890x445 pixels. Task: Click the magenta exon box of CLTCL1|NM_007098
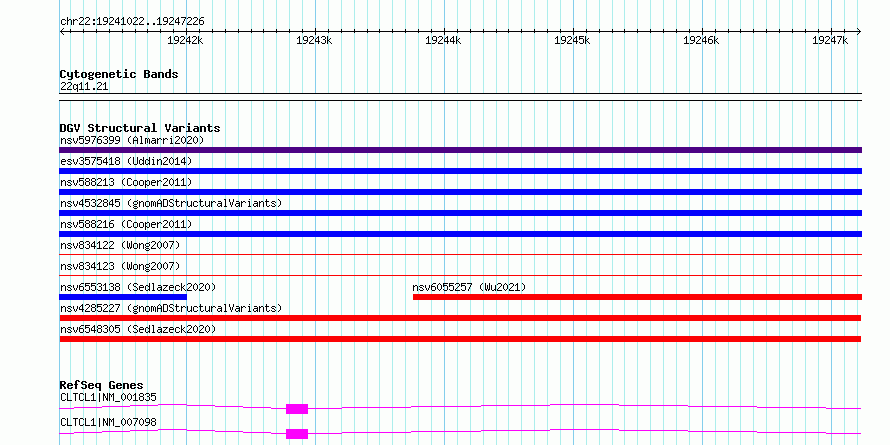coord(297,434)
